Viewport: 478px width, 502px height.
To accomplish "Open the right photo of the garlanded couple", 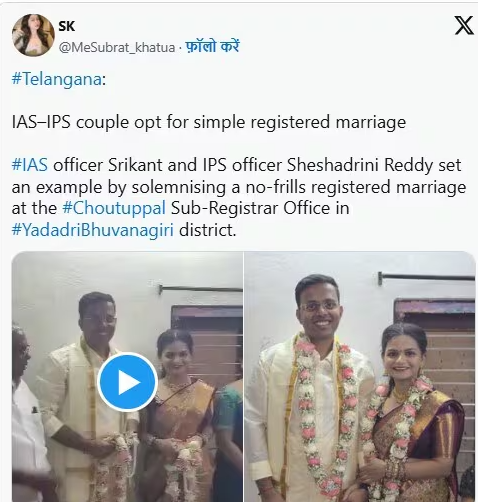I will pos(360,377).
